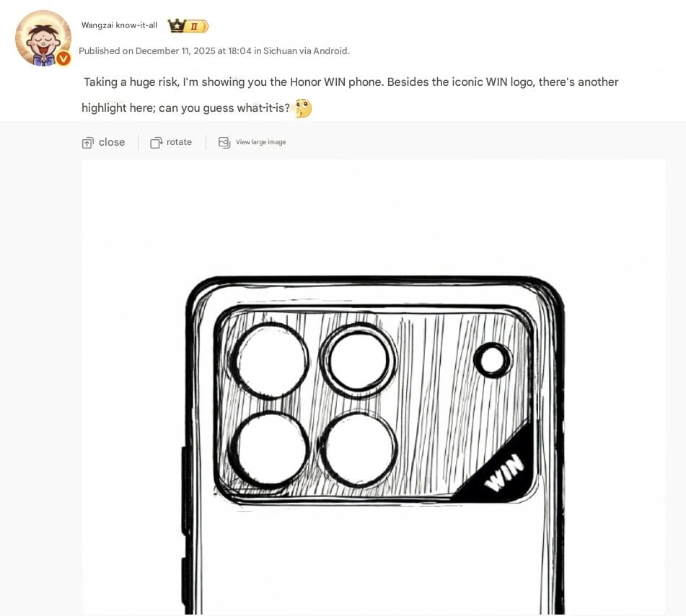Open View large image link
This screenshot has height=616, width=686.
tap(252, 142)
